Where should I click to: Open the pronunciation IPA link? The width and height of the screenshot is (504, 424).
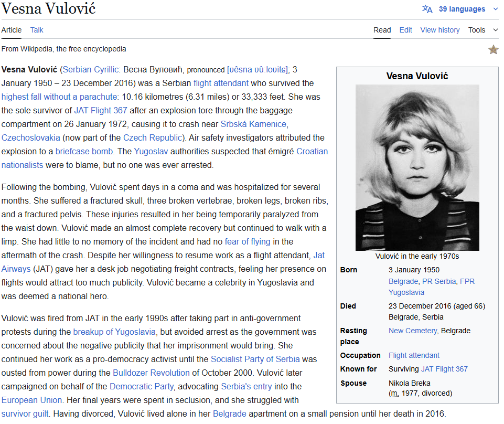click(x=258, y=69)
